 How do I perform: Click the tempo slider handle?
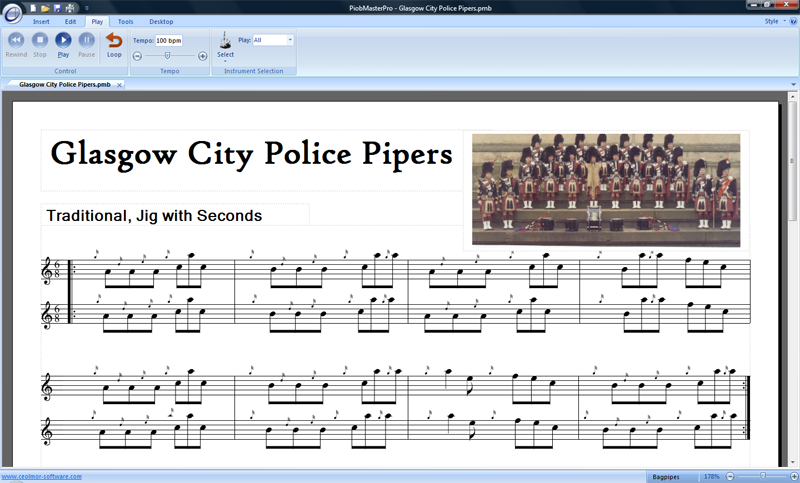coord(167,56)
